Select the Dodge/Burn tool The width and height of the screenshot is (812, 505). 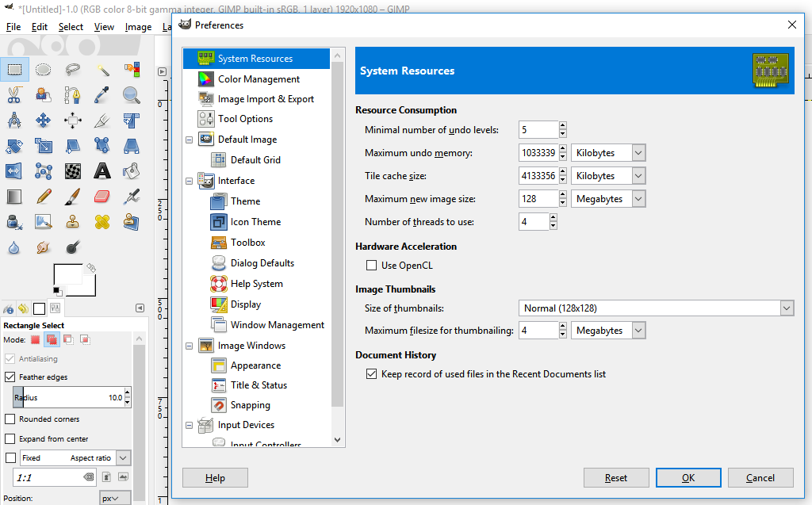tap(72, 247)
